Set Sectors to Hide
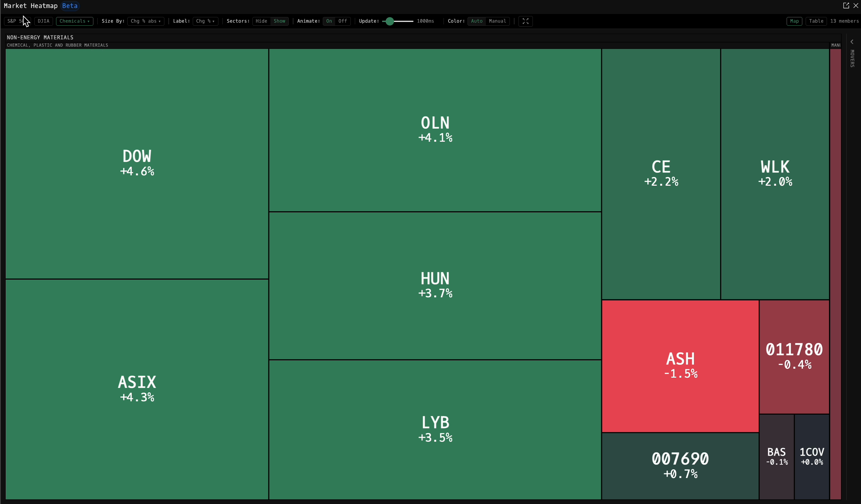Image resolution: width=861 pixels, height=504 pixels. click(261, 21)
